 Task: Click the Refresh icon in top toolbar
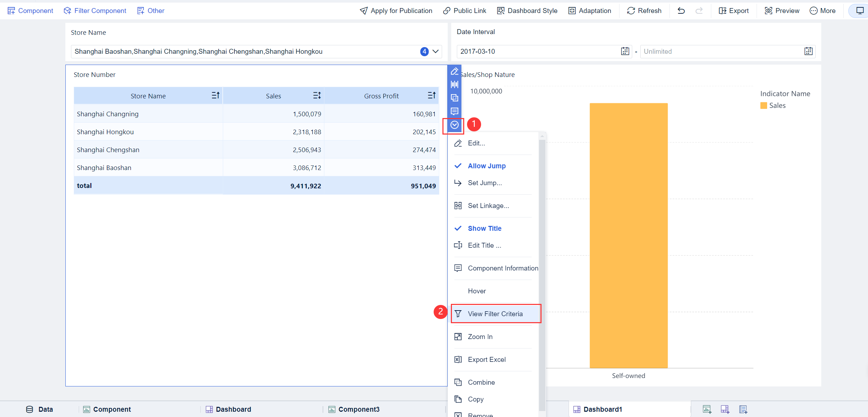pyautogui.click(x=644, y=11)
